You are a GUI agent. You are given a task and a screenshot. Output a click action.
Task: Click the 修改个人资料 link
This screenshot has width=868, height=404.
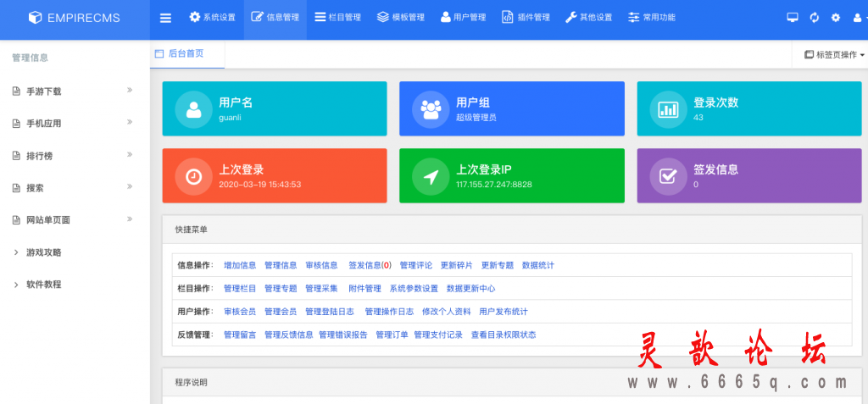[447, 312]
